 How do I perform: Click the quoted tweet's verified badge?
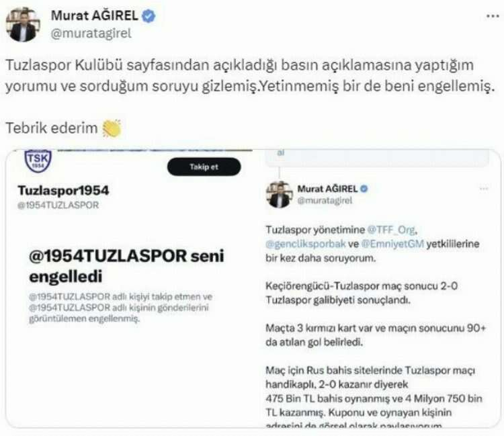364,189
